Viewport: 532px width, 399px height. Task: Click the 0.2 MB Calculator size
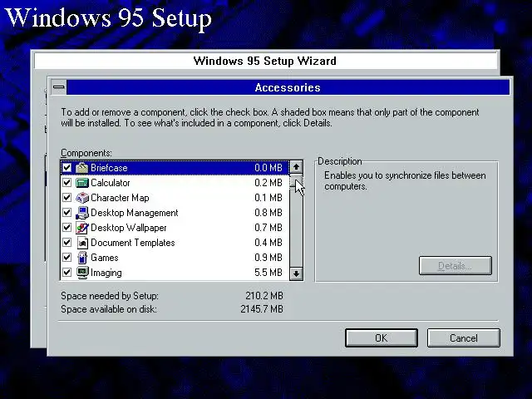point(268,183)
